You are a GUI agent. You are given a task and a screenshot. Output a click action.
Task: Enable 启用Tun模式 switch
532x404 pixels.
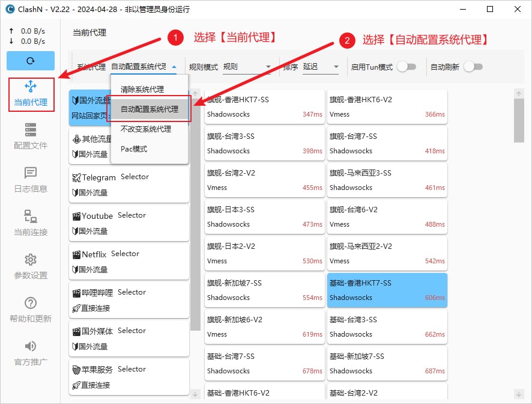pos(407,67)
